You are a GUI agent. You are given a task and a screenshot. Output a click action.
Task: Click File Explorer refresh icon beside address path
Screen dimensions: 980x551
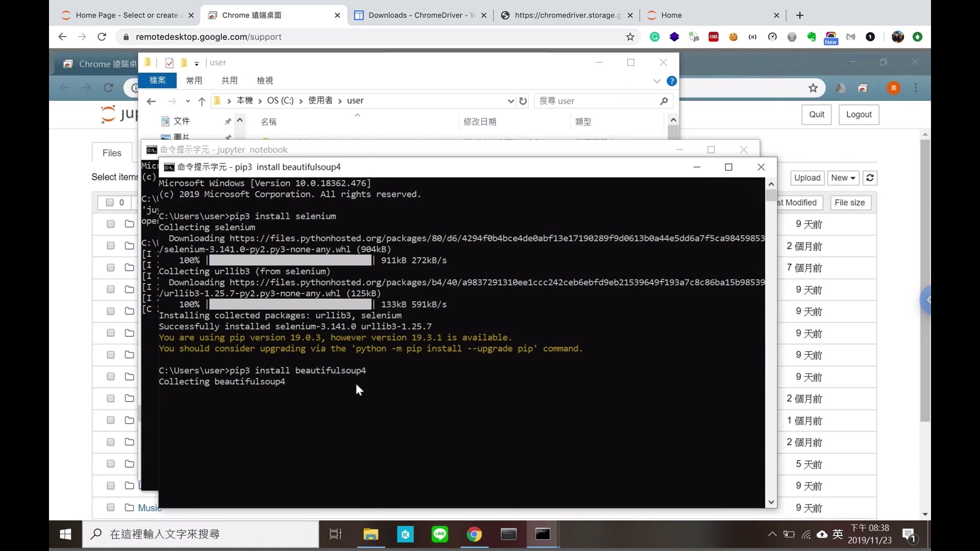523,101
